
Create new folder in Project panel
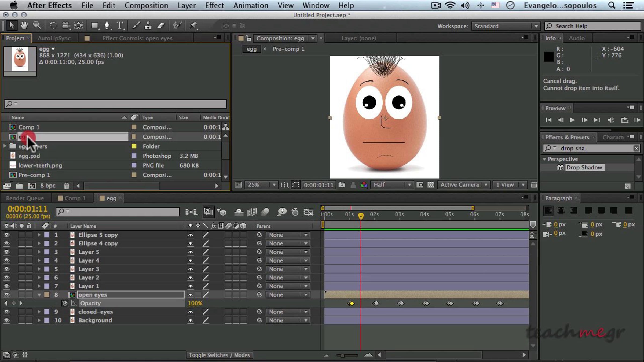[19, 186]
